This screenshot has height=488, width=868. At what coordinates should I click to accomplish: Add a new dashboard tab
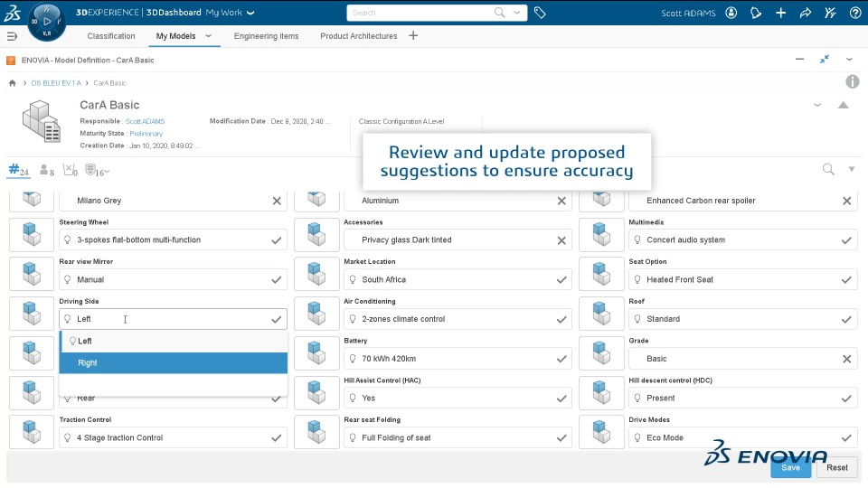tap(413, 36)
